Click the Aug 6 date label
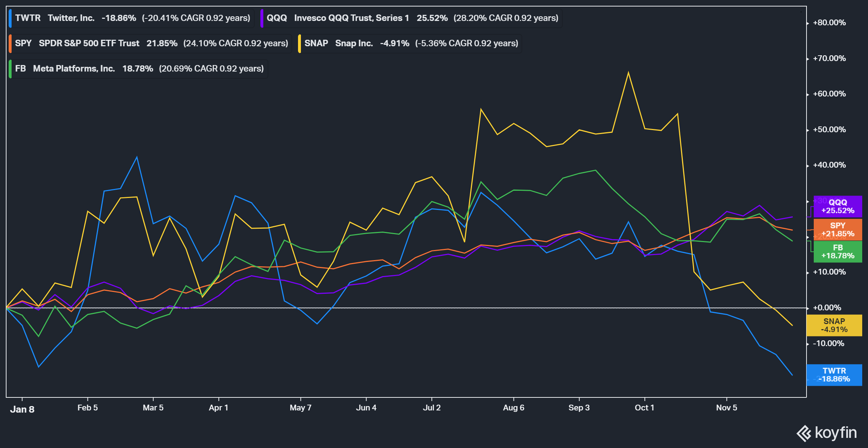Screen dimensions: 868x448 point(514,408)
